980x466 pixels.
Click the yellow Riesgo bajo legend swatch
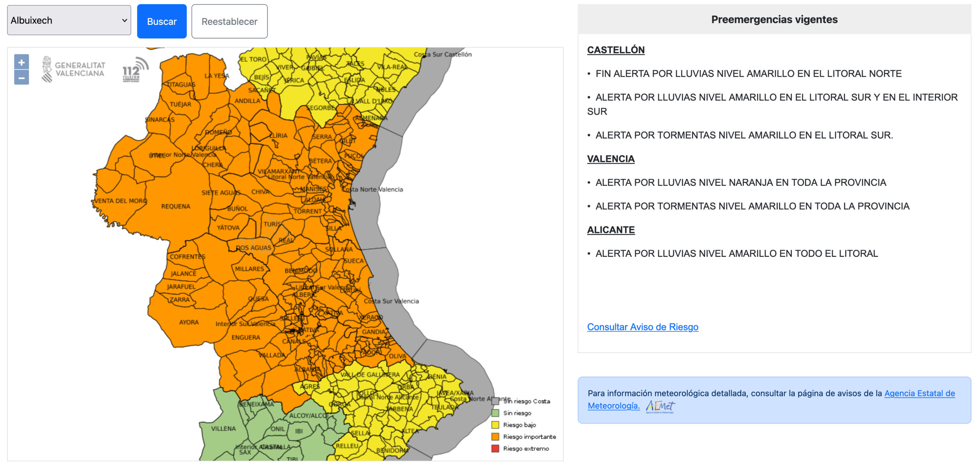(495, 425)
